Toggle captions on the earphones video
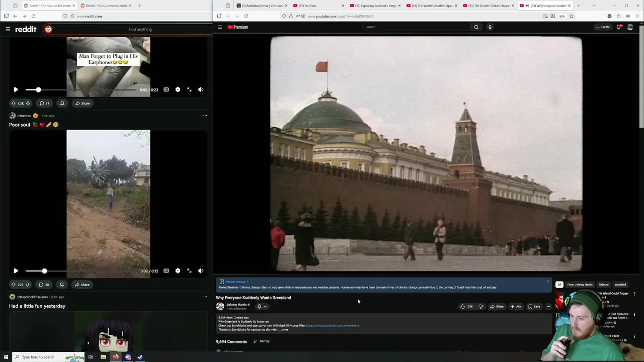This screenshot has height=362, width=644. point(166,89)
